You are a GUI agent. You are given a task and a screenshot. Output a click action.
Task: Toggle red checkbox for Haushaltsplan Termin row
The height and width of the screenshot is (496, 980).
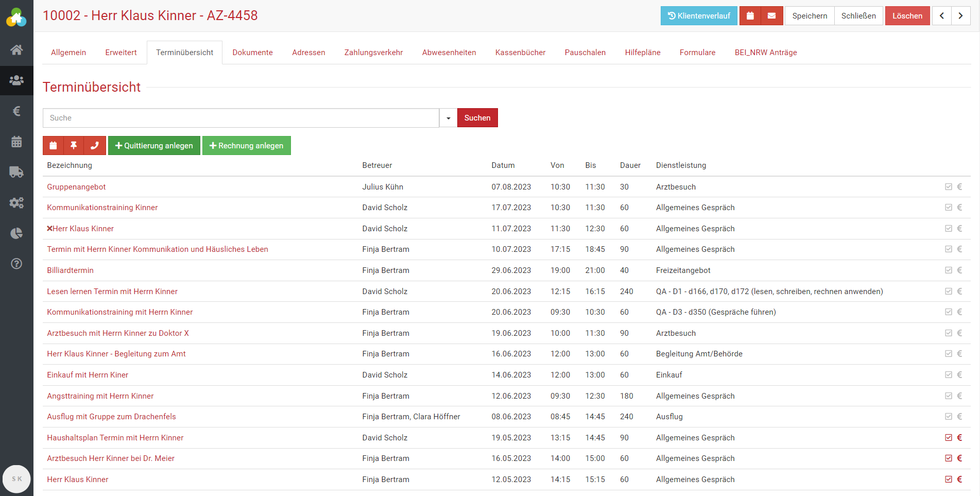pos(948,438)
